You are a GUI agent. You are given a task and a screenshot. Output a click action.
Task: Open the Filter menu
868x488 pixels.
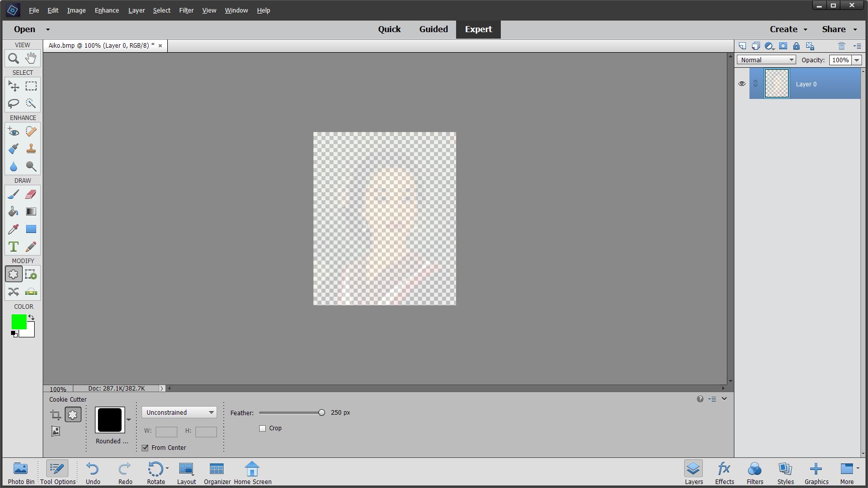tap(186, 10)
